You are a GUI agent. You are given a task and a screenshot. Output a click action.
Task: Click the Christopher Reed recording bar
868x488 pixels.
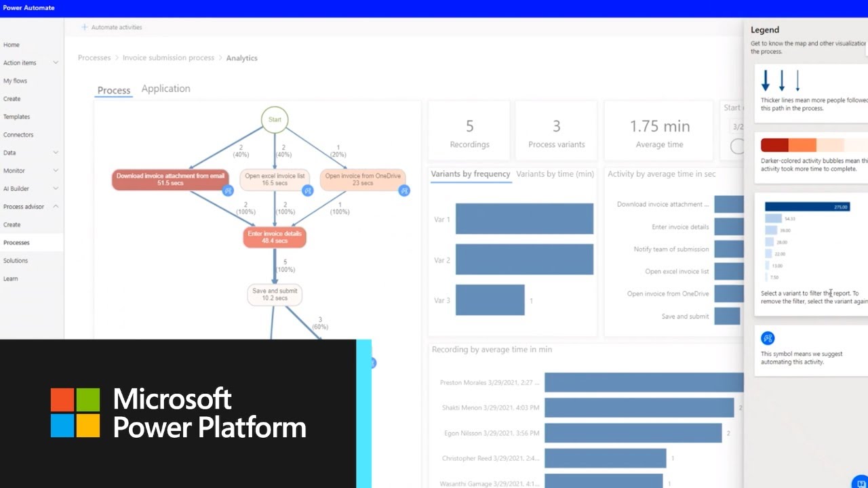(x=606, y=458)
